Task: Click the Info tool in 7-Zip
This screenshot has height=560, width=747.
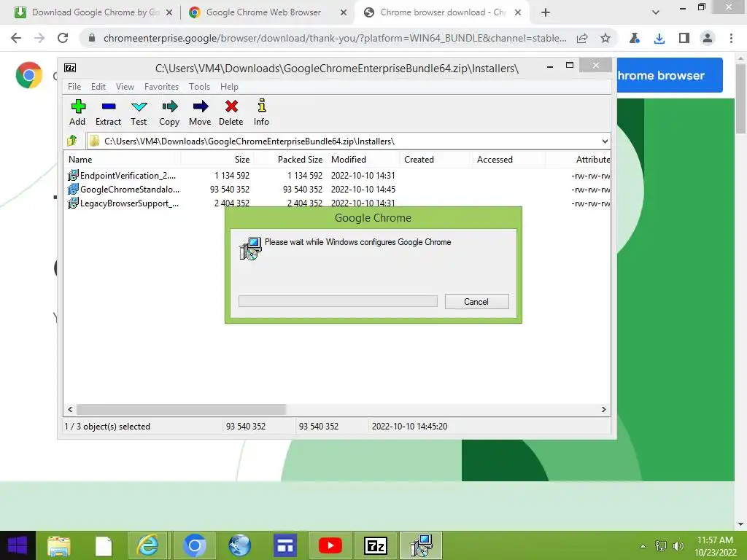Action: [x=261, y=113]
